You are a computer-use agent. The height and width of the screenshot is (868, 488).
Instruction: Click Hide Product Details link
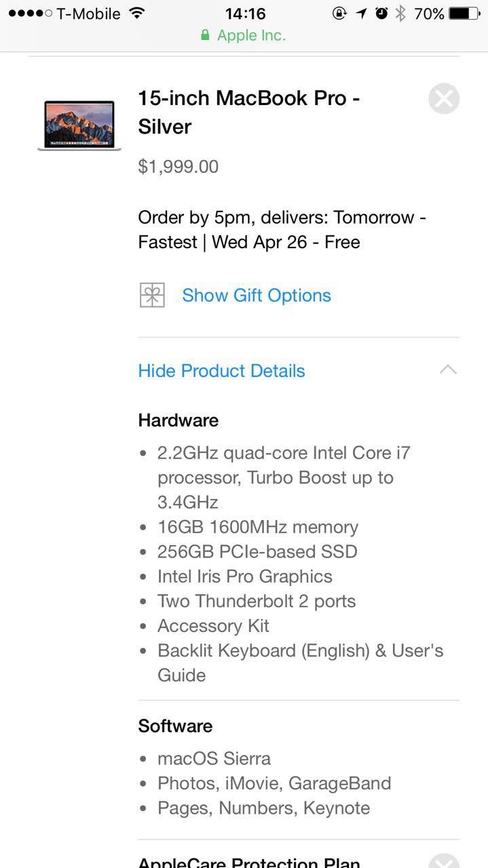[221, 370]
